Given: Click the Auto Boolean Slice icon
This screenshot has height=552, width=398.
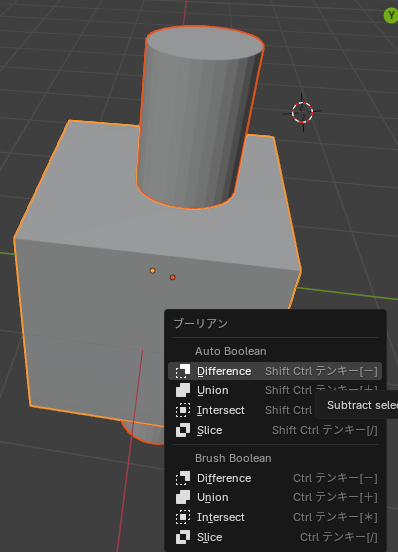Looking at the screenshot, I should click(x=183, y=430).
